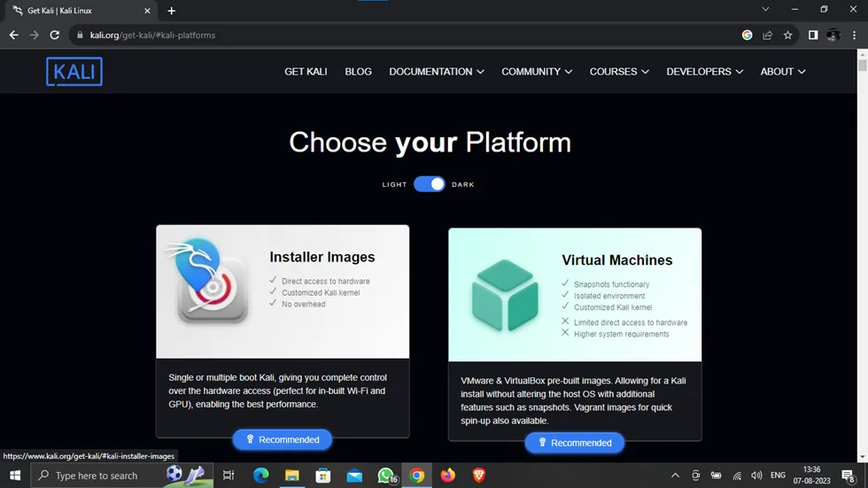Open the Mail app from taskbar
Viewport: 868px width, 488px height.
[x=354, y=476]
